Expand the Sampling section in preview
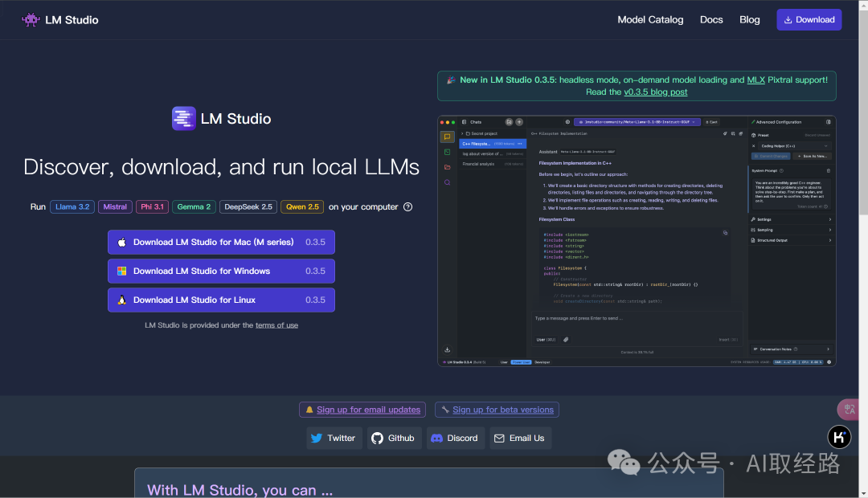Screen dimensions: 868x498 (x=791, y=230)
